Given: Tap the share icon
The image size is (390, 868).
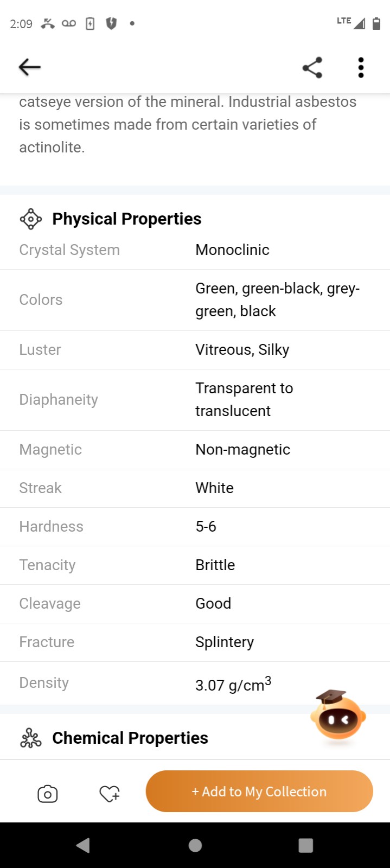Looking at the screenshot, I should tap(312, 67).
